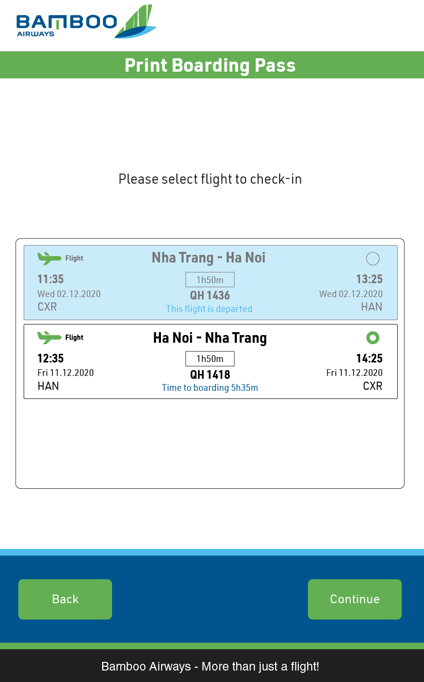424x682 pixels.
Task: Click the 12:35 departure time from HAN
Action: (x=50, y=358)
